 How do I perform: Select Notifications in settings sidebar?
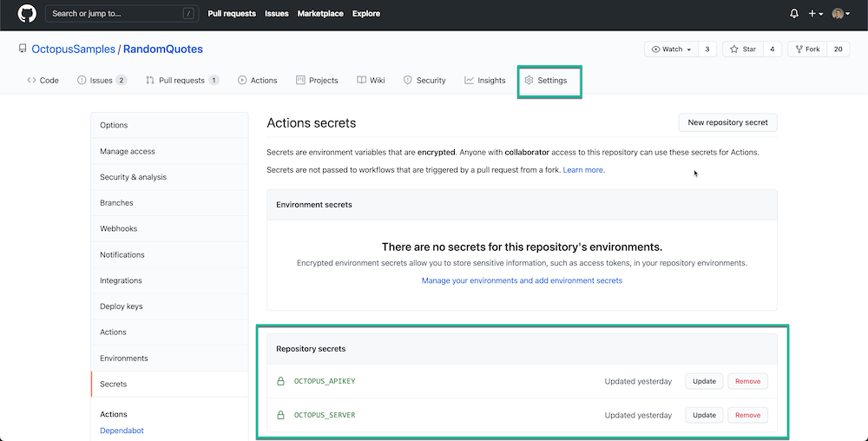tap(169, 254)
